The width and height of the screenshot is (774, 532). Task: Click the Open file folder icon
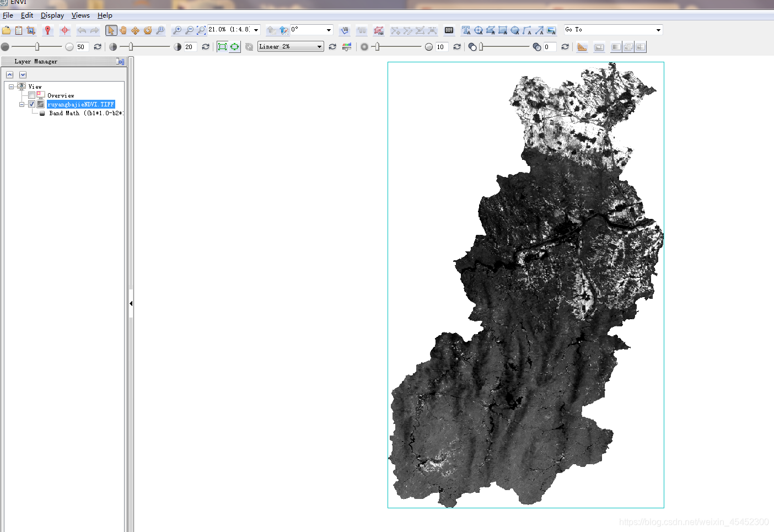(x=7, y=30)
